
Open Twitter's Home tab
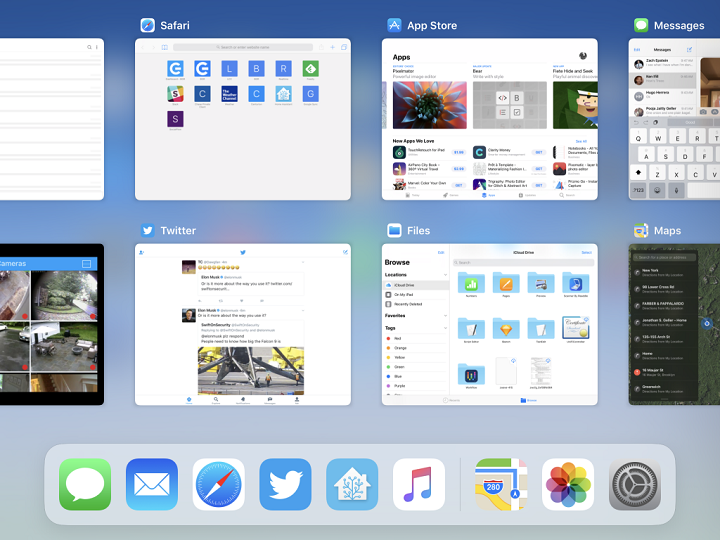189,400
